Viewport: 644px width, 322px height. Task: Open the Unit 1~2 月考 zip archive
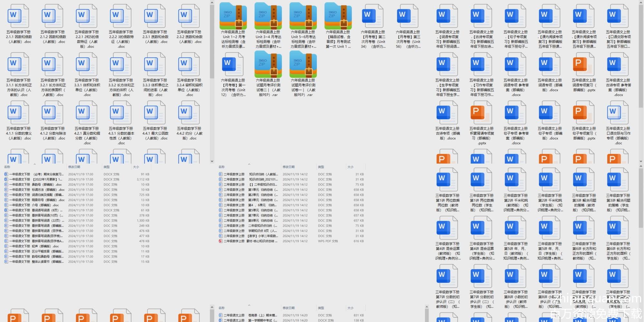(x=233, y=17)
